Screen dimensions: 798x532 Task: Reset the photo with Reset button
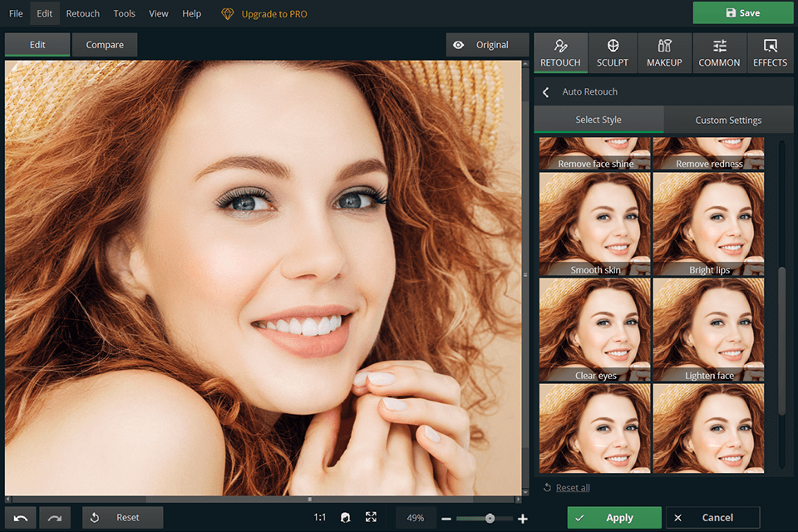(123, 518)
